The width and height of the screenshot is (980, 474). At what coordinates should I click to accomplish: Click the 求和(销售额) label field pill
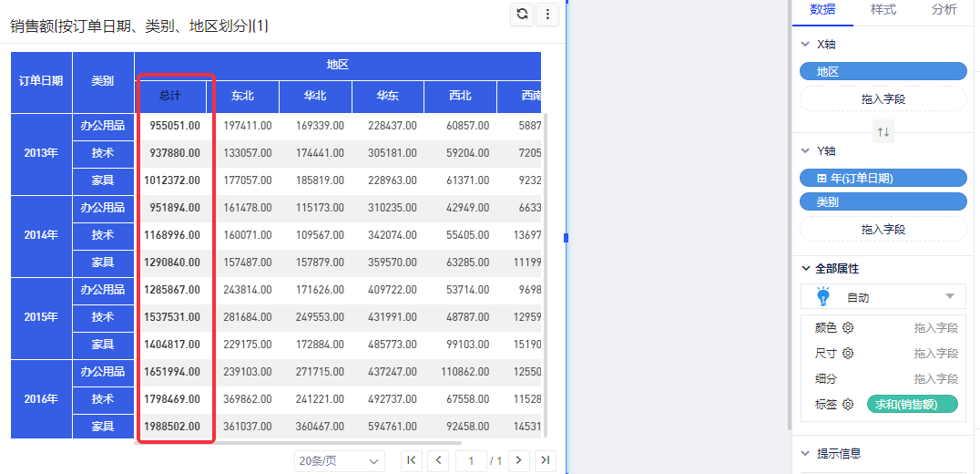[913, 405]
